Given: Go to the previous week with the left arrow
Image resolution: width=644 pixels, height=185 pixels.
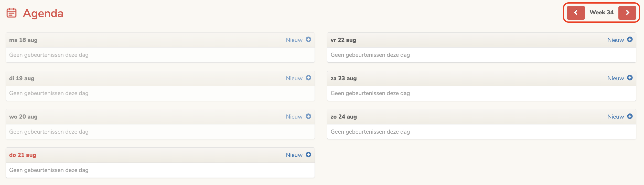Looking at the screenshot, I should tap(576, 13).
